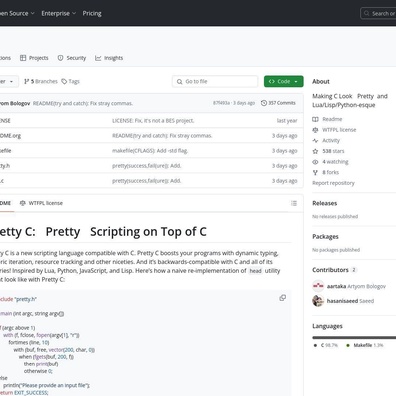The image size is (396, 396).
Task: Click the Report repository link
Action: pyautogui.click(x=333, y=183)
